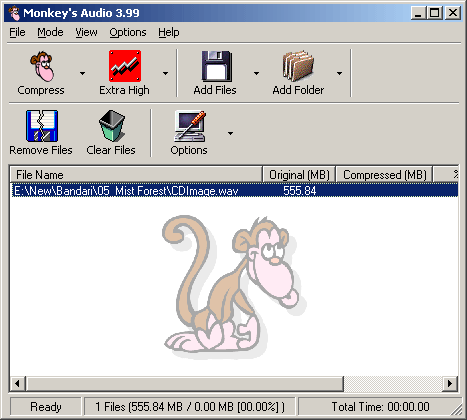467x420 pixels.
Task: Sort by the File Name column header
Action: (136, 175)
